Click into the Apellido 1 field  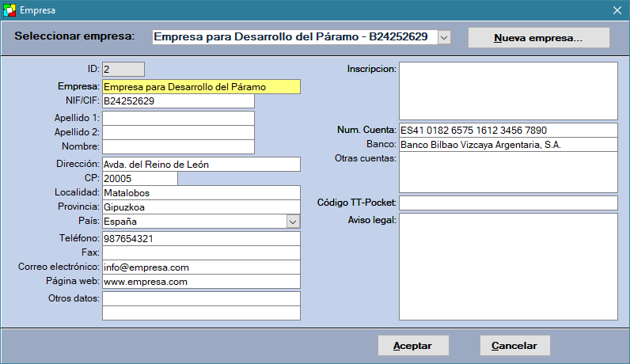click(178, 118)
